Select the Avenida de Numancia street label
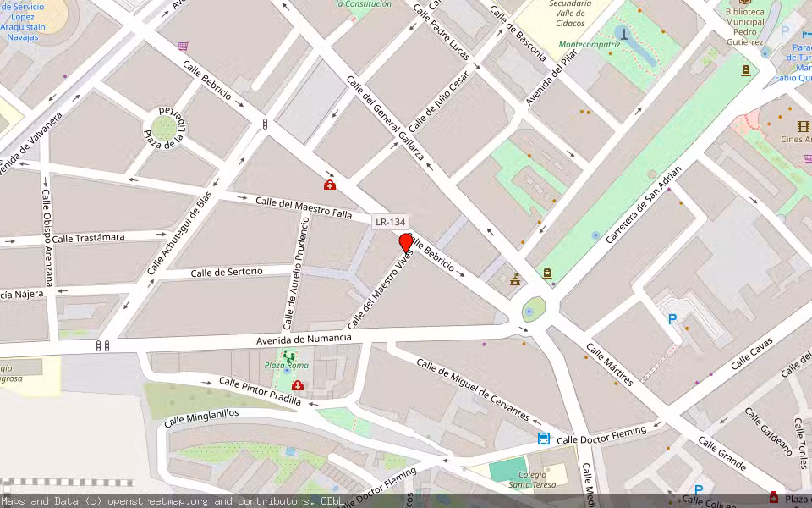 pos(304,339)
